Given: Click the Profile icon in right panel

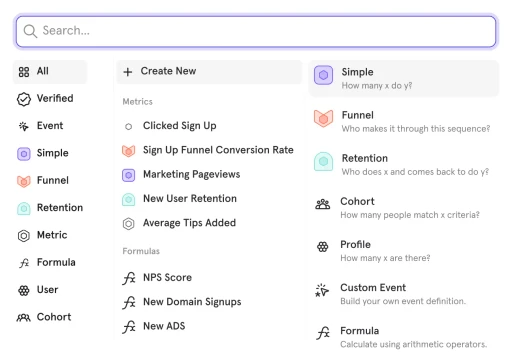Looking at the screenshot, I should pyautogui.click(x=322, y=247).
